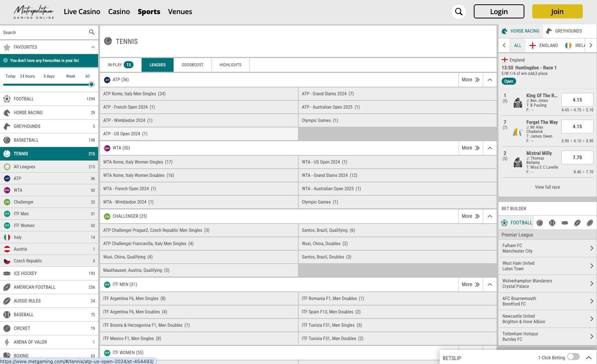The width and height of the screenshot is (597, 364).
Task: Click the WTA logo icon in the sidebar
Action: click(7, 190)
